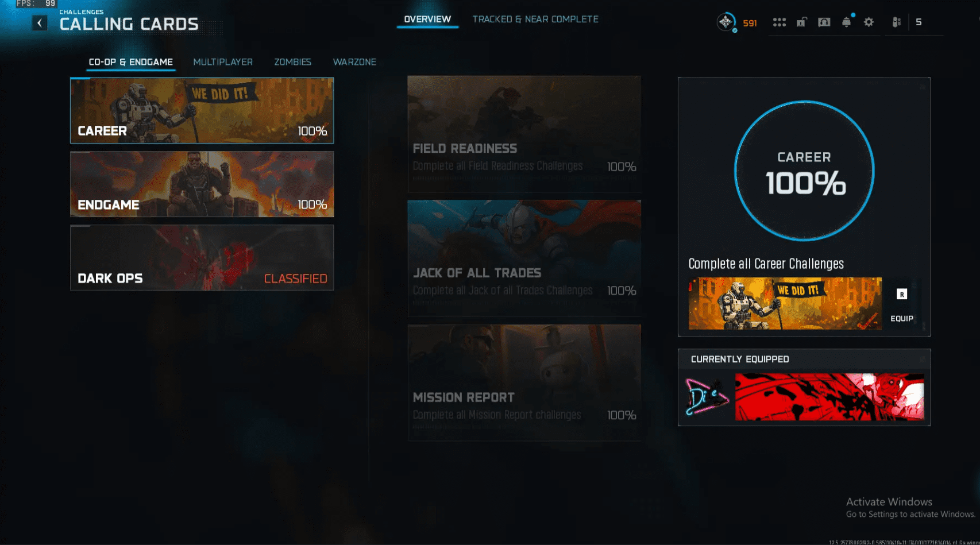Open the six-dot grid menu icon

pyautogui.click(x=779, y=22)
